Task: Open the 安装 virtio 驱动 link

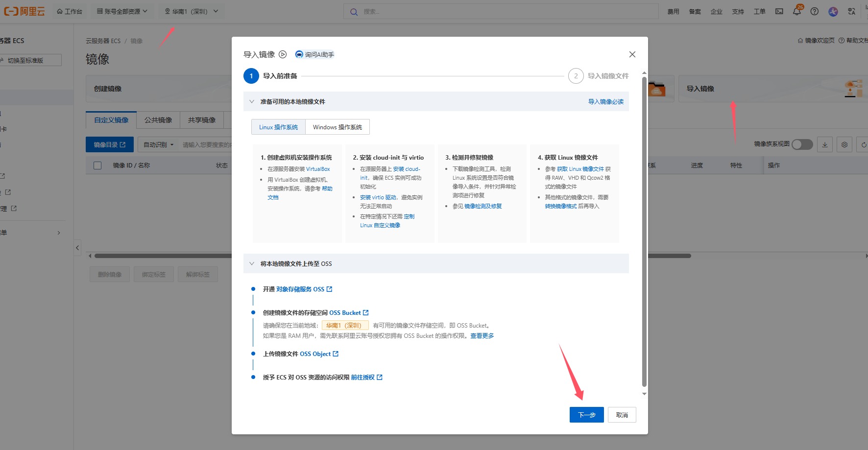Action: click(378, 197)
